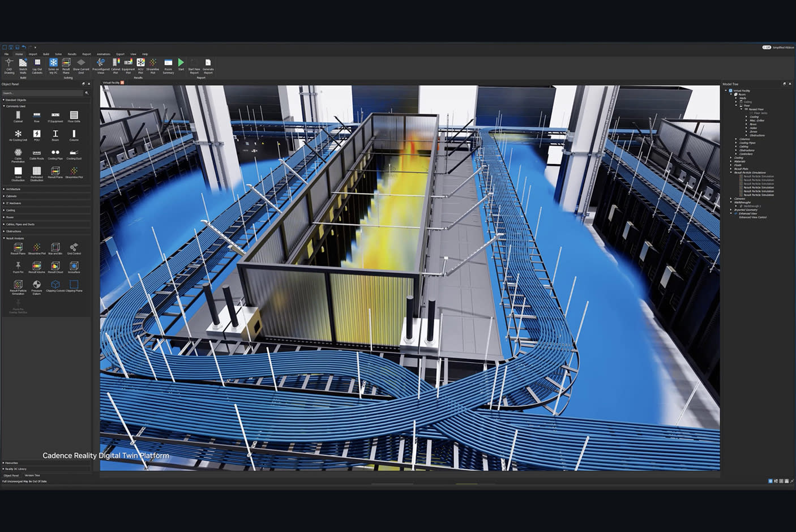Collapse the Result Particle Simulations node
The image size is (796, 532).
pyautogui.click(x=730, y=173)
